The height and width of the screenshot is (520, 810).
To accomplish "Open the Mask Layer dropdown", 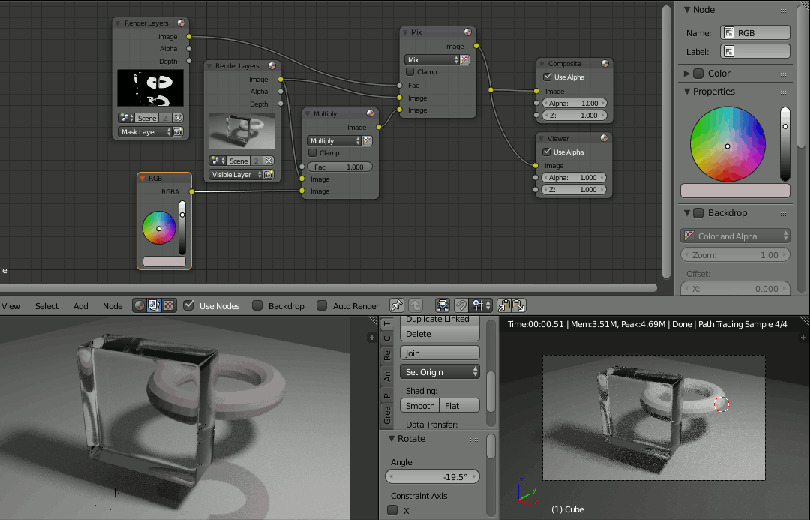I will (x=145, y=132).
